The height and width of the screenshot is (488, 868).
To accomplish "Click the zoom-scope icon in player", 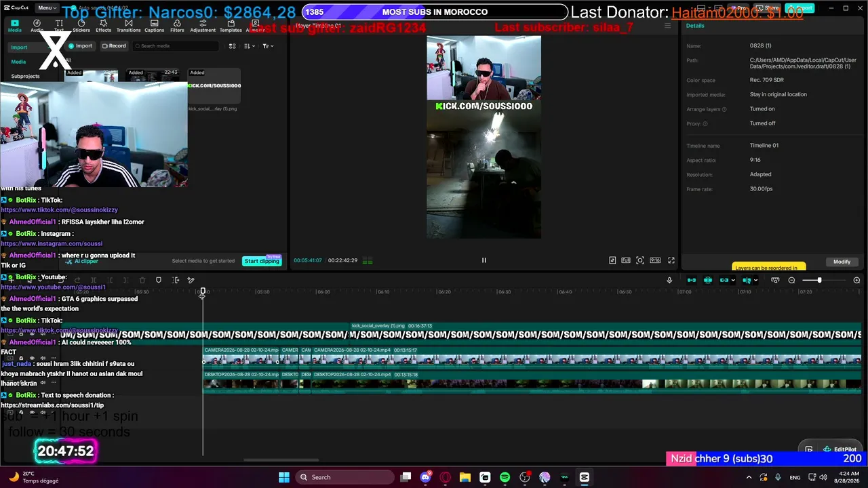I will coord(640,260).
